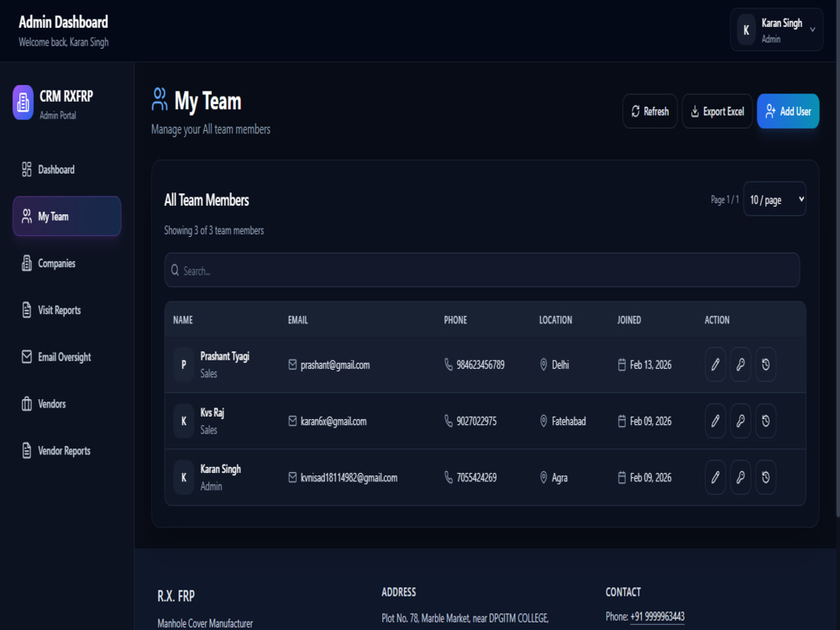The image size is (840, 630).
Task: Open Vendor Reports in the sidebar
Action: (67, 451)
